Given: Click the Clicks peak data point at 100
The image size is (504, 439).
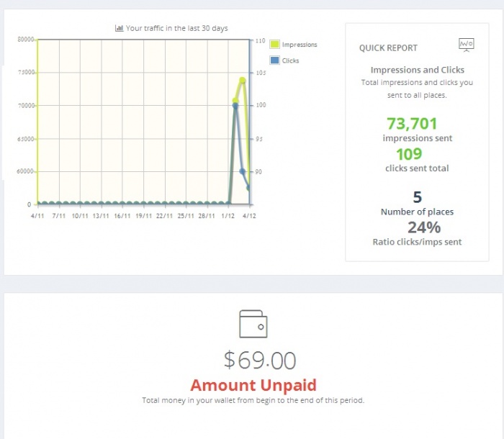Looking at the screenshot, I should [x=235, y=106].
